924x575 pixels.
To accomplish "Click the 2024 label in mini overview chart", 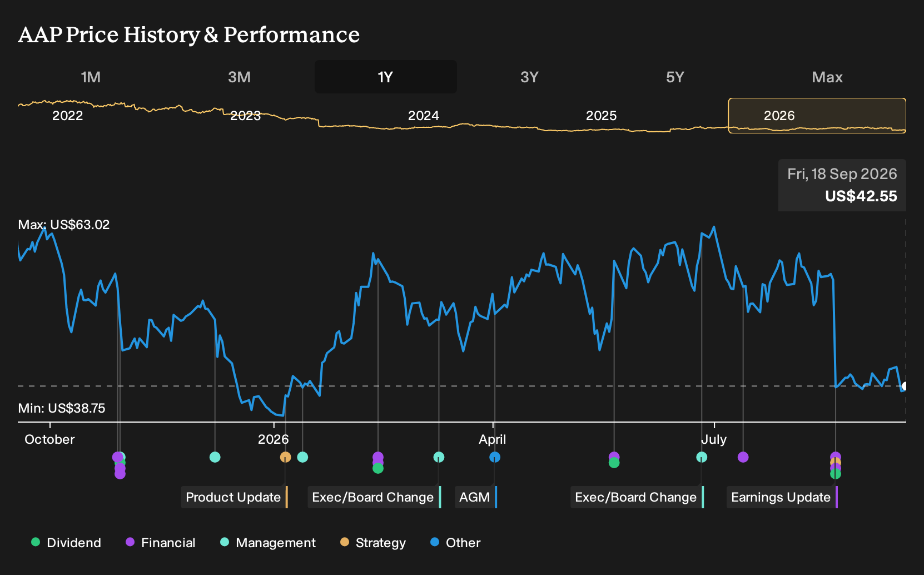I will (424, 116).
